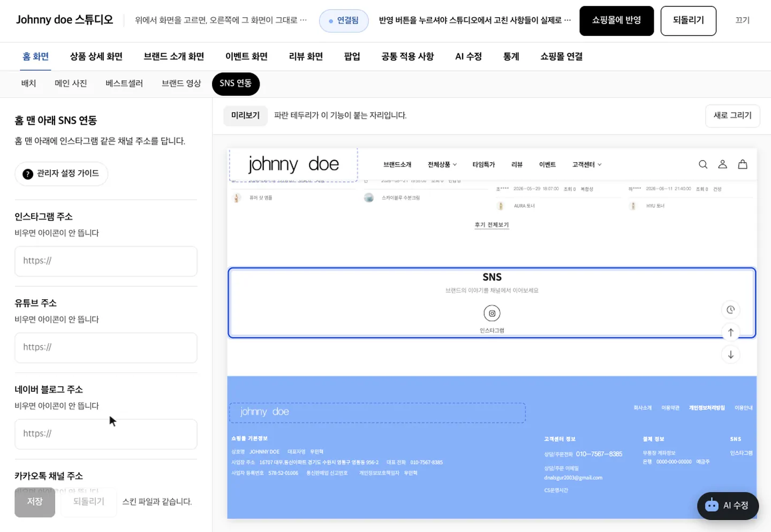Select the 배치 sub-tab

tap(28, 83)
